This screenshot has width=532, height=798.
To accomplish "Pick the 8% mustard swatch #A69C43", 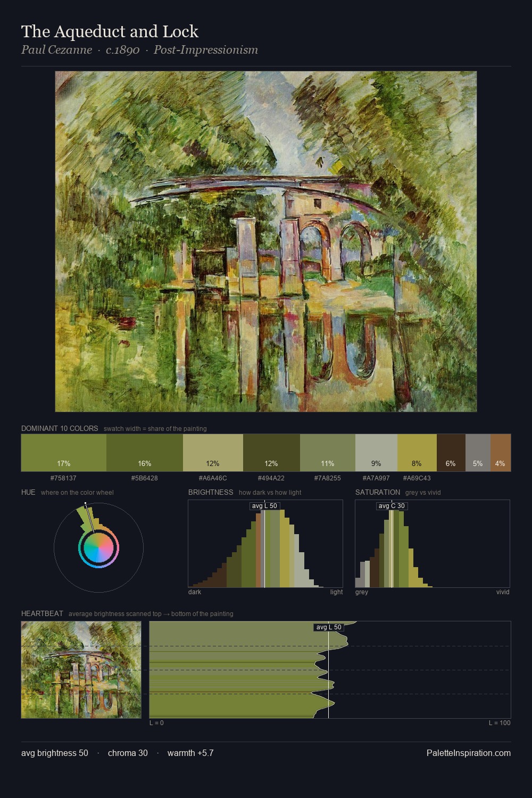I will coord(417,453).
